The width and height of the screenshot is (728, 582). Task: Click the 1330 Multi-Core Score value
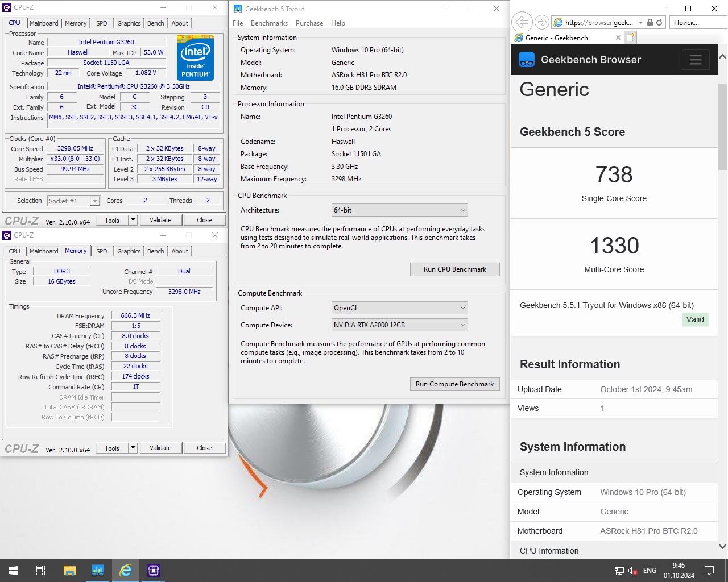614,246
